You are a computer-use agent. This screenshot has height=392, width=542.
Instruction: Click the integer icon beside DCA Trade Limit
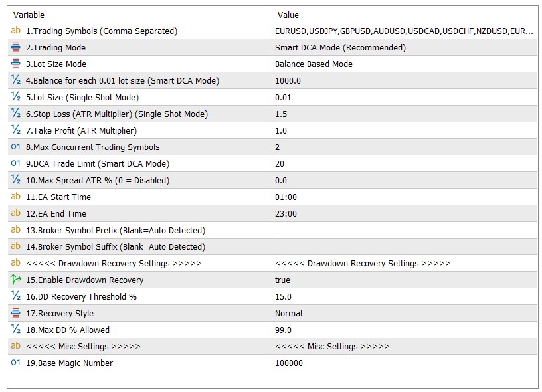click(x=15, y=163)
